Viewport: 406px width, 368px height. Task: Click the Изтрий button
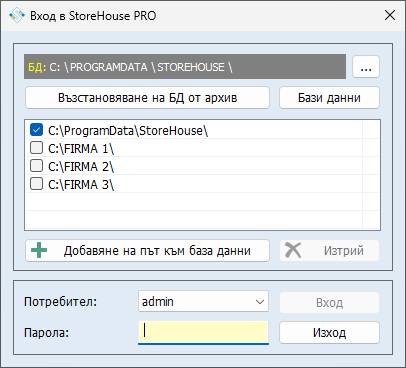pyautogui.click(x=329, y=250)
